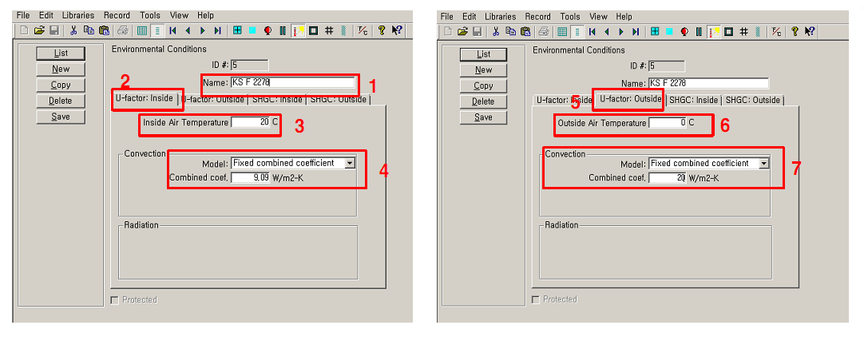Click the Copy icon in left window toolbar
Screen dimensions: 868x337
[x=89, y=31]
